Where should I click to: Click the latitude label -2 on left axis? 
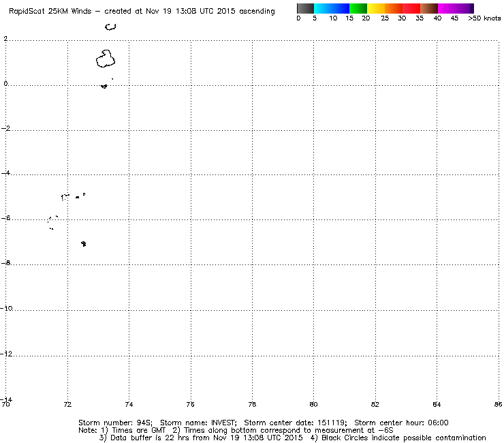coord(5,128)
